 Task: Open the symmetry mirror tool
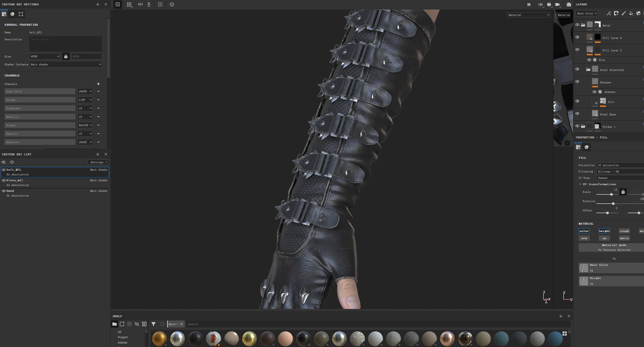click(140, 4)
